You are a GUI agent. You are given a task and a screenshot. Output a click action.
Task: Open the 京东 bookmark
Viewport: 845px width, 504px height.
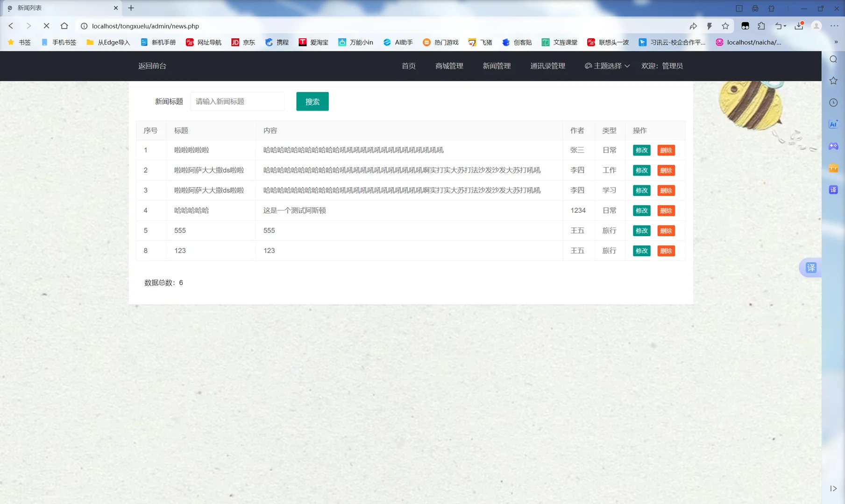pyautogui.click(x=242, y=42)
